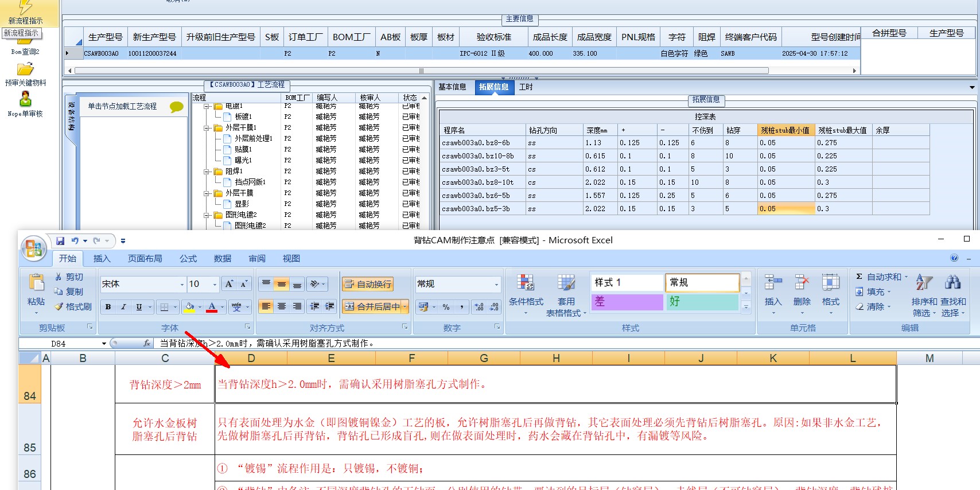Toggle Underline formatting
The width and height of the screenshot is (980, 490).
tap(139, 307)
